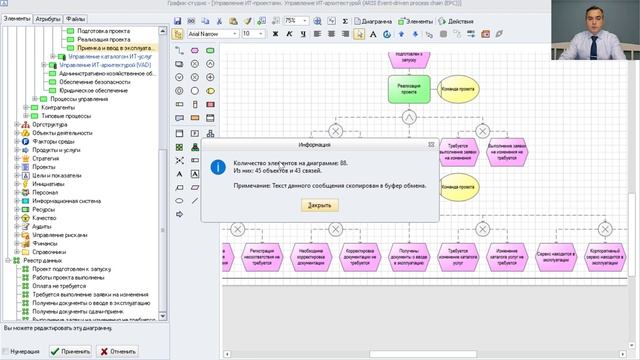Save the diagram with the floppy disk icon
The height and width of the screenshot is (360, 640).
click(178, 21)
